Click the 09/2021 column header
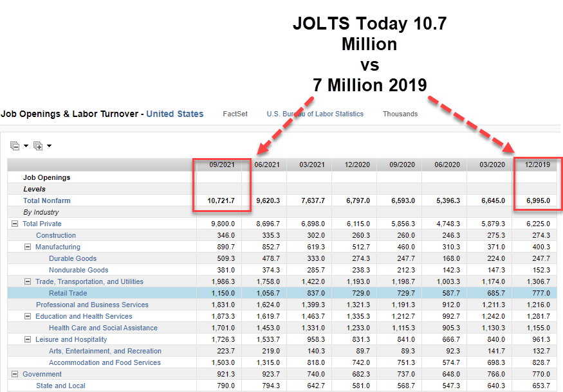The height and width of the screenshot is (392, 563). tap(222, 165)
